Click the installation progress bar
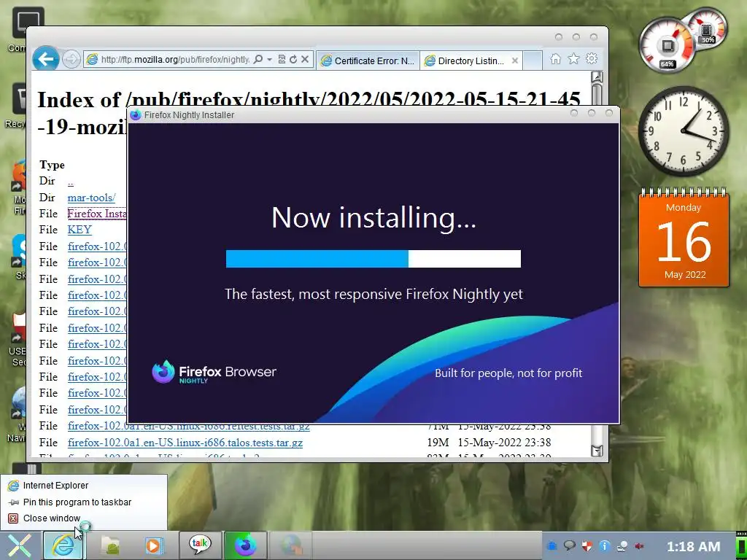This screenshot has width=747, height=560. pyautogui.click(x=373, y=259)
